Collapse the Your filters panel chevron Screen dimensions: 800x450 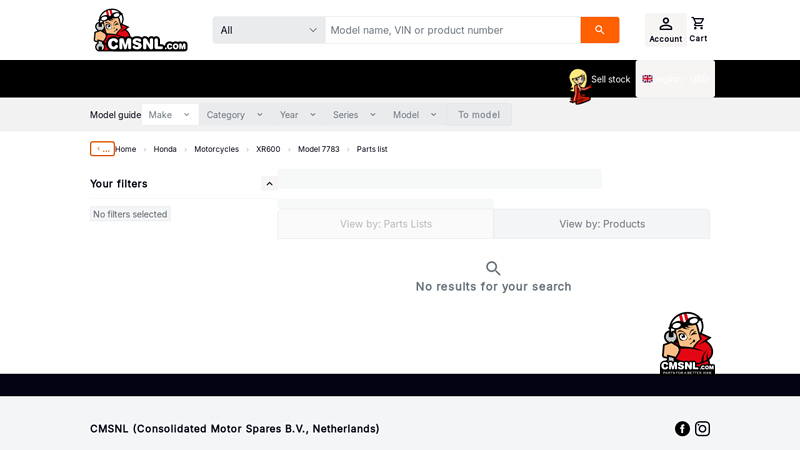(x=269, y=184)
